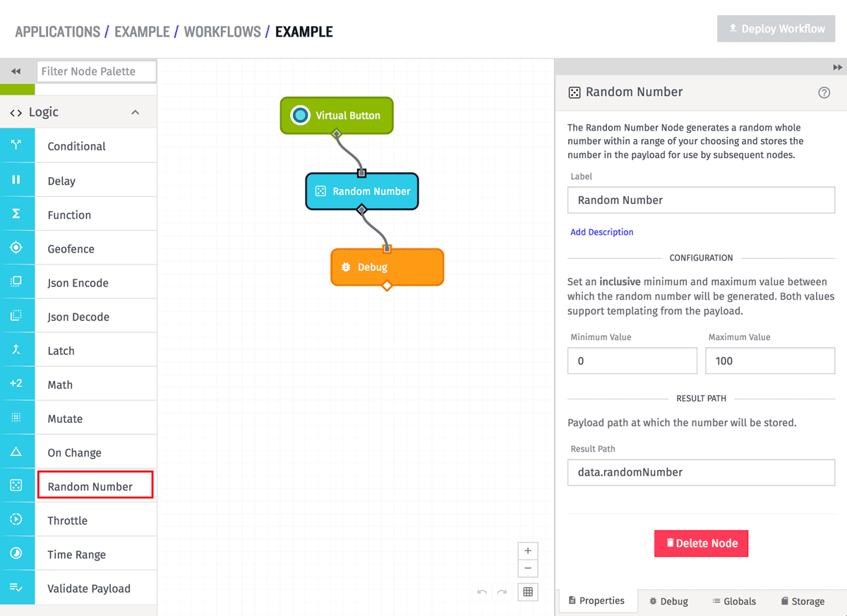Screen dimensions: 847x616
Task: Click the Filter Node Palette field
Action: (96, 71)
